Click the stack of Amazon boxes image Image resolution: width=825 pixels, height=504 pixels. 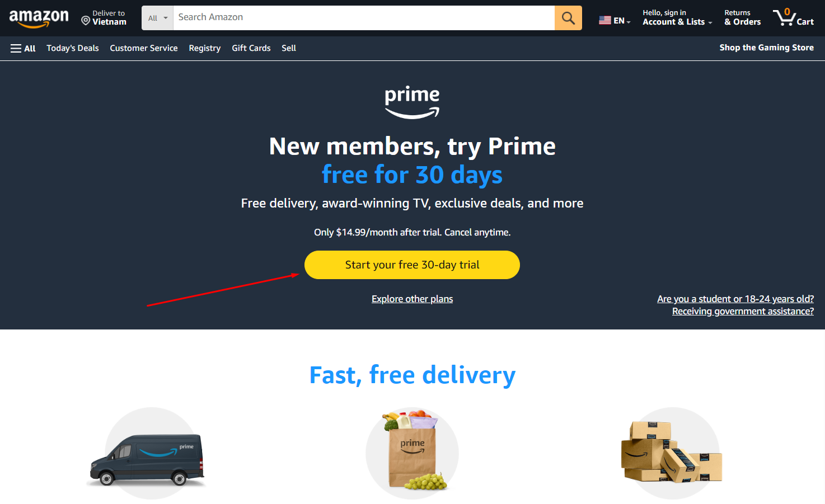(672, 452)
